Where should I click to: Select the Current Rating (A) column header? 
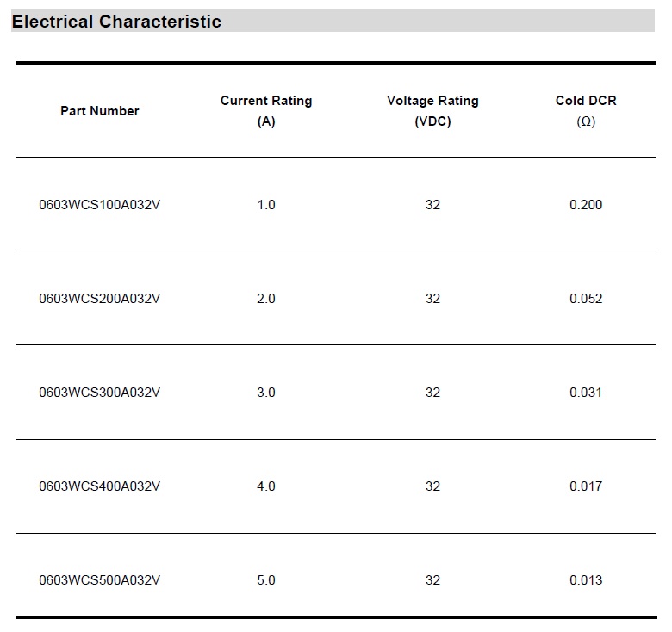click(x=266, y=111)
